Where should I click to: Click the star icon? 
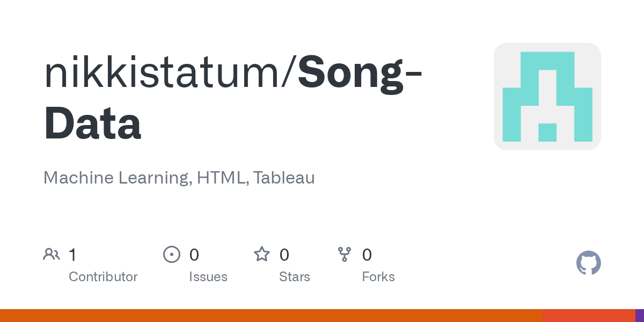point(262,254)
